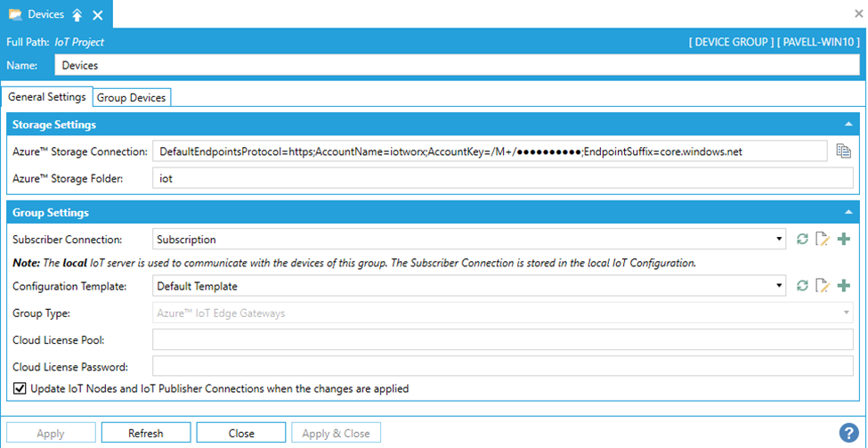Open help with the question mark icon
The image size is (868, 448).
(x=848, y=433)
